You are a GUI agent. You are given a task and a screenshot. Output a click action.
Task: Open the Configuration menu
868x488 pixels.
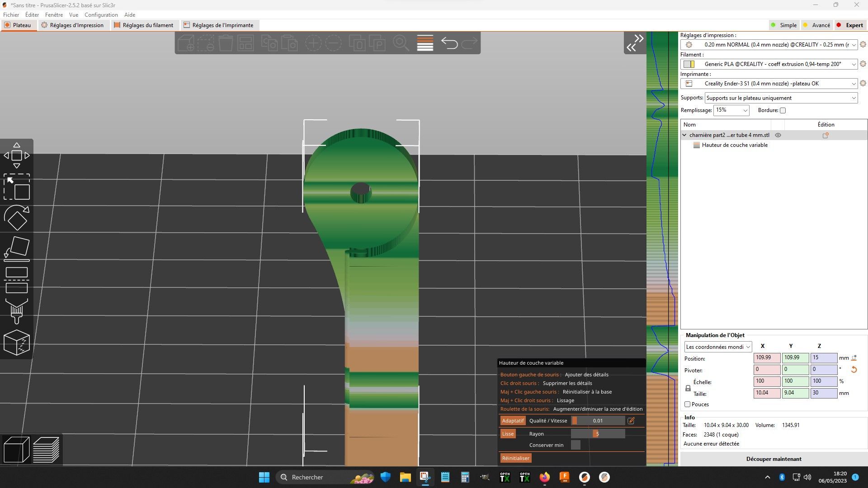click(101, 15)
